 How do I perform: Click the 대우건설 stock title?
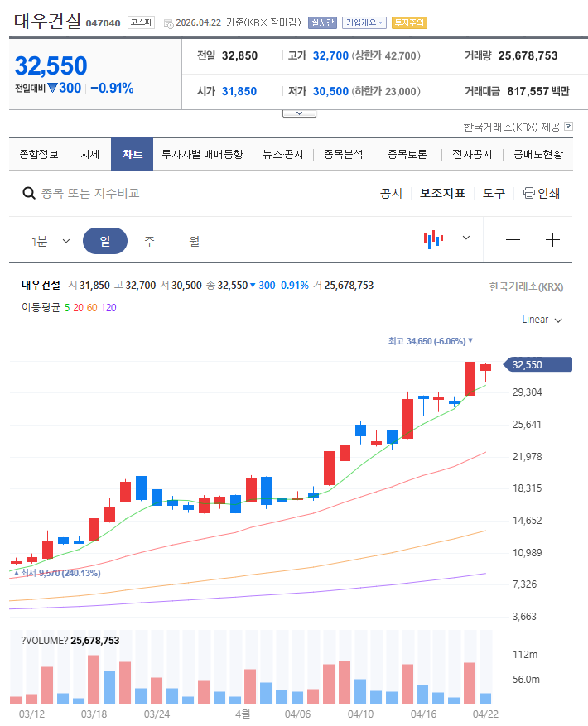tap(47, 21)
